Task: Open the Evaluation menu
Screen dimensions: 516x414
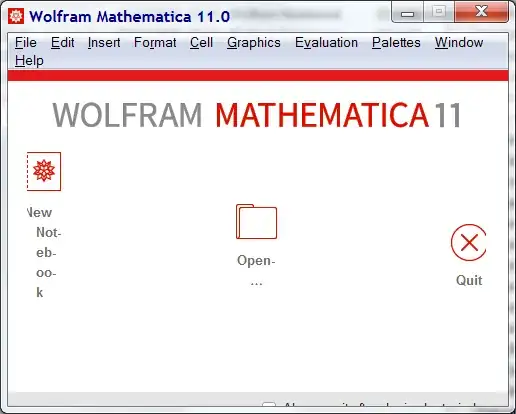Action: tap(326, 43)
